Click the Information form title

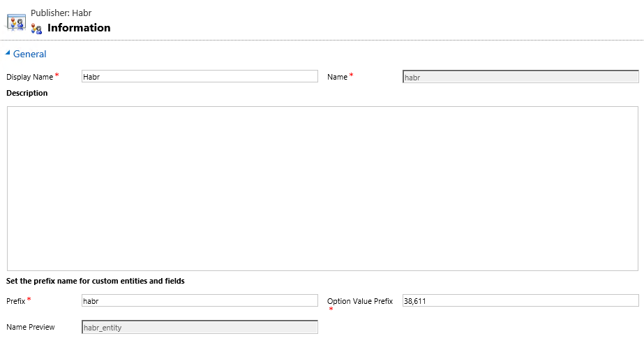point(79,27)
